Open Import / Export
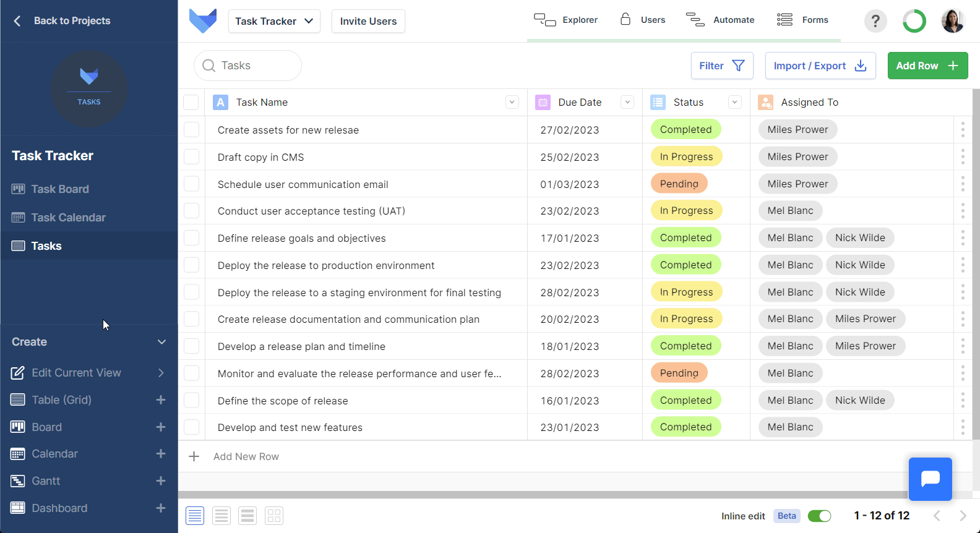The height and width of the screenshot is (533, 980). [x=820, y=66]
